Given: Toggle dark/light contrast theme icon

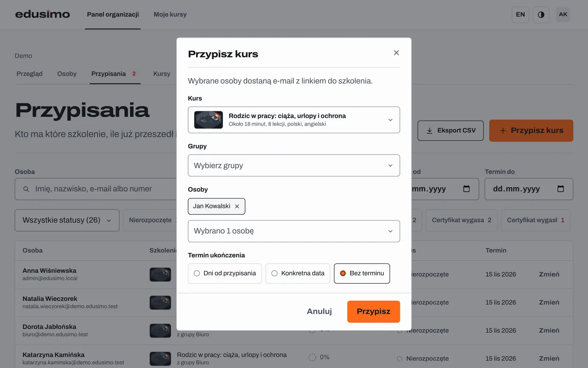Looking at the screenshot, I should pyautogui.click(x=541, y=15).
